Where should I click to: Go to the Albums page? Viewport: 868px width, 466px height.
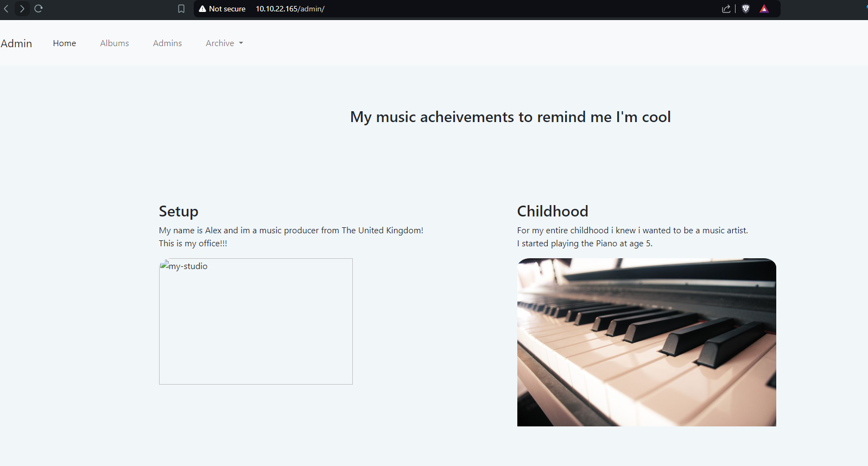tap(115, 43)
